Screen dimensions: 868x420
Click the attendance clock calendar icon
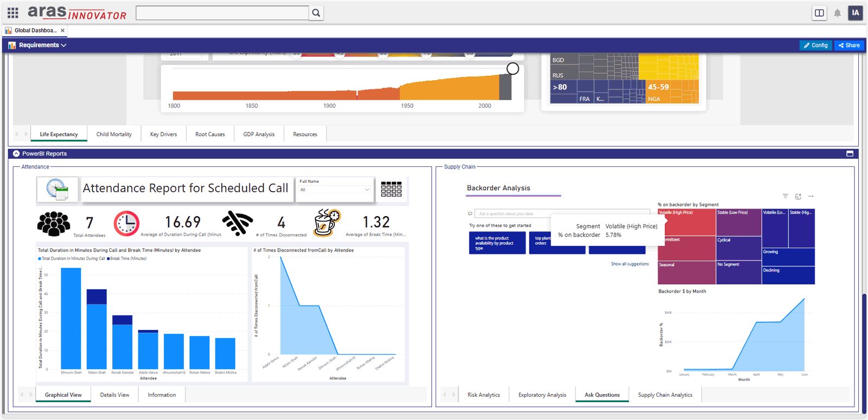(57, 190)
